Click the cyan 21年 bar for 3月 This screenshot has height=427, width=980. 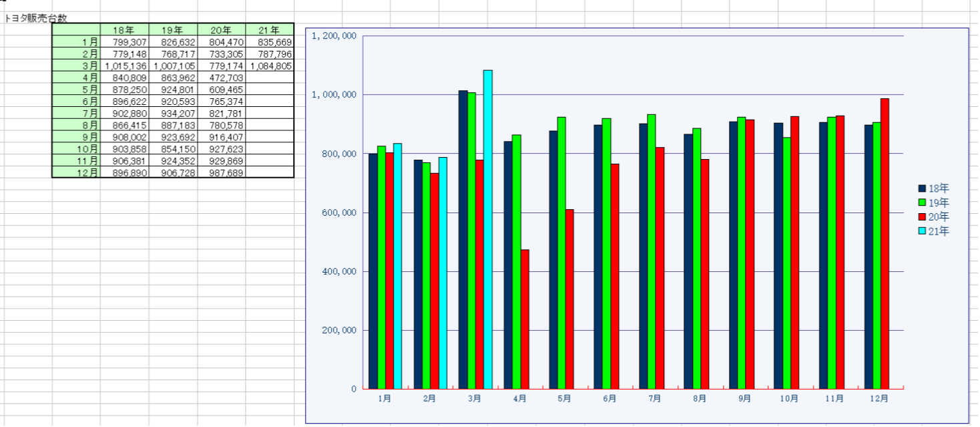[x=488, y=227]
